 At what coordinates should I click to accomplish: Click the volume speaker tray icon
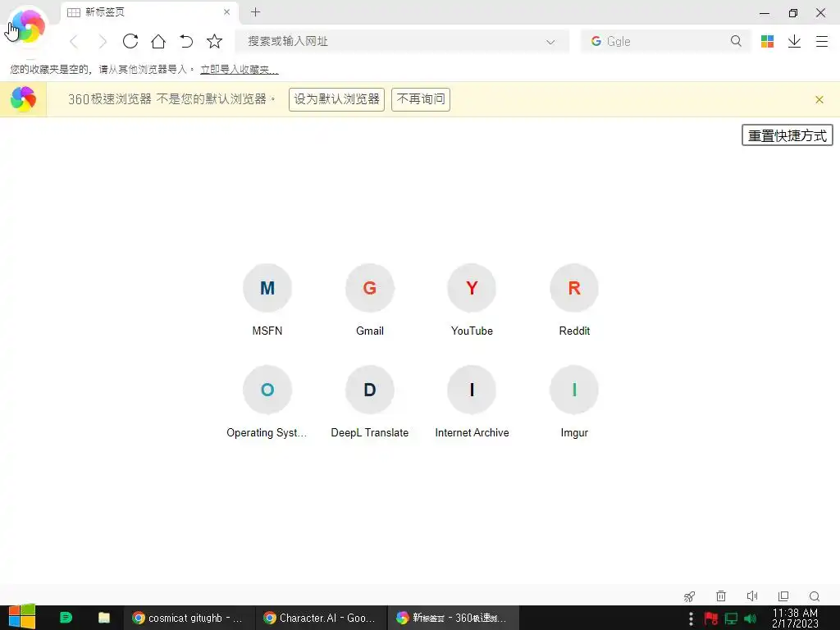click(x=750, y=619)
